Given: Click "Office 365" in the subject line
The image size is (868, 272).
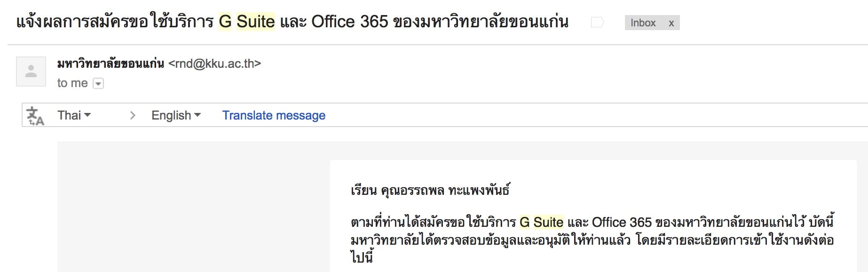Looking at the screenshot, I should (350, 22).
